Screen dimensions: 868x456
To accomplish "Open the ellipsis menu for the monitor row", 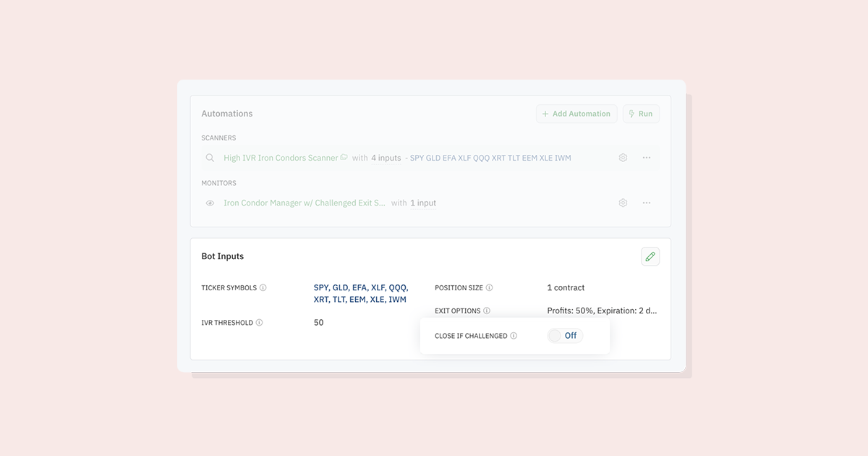I will pyautogui.click(x=647, y=203).
